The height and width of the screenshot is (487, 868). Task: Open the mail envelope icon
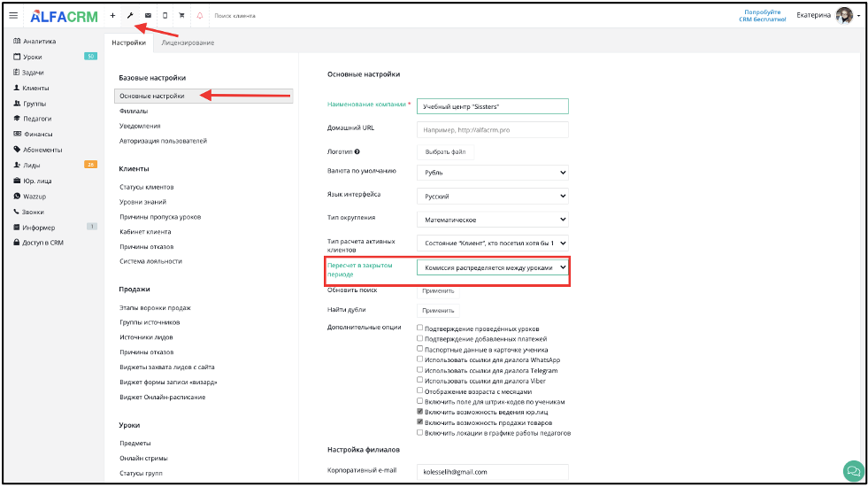148,16
